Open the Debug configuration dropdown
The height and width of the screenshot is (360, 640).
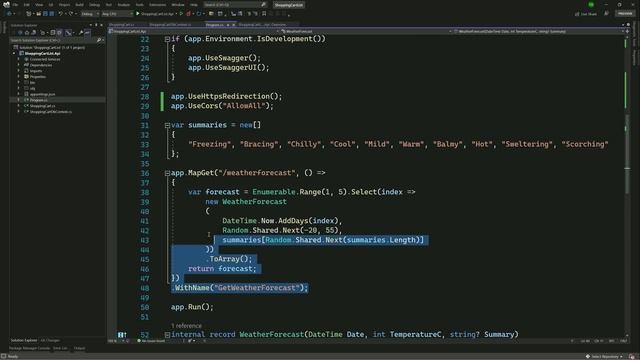[x=90, y=14]
